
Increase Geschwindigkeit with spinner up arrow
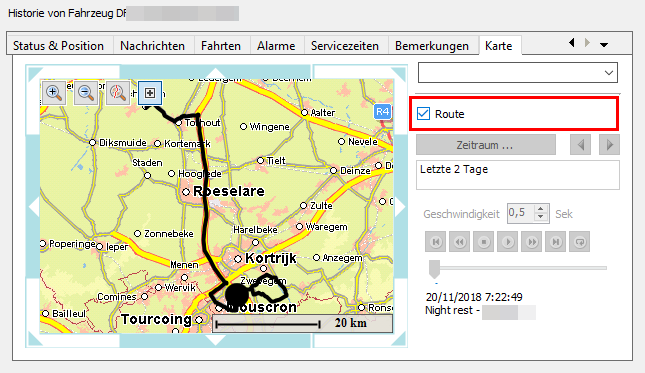pyautogui.click(x=541, y=209)
